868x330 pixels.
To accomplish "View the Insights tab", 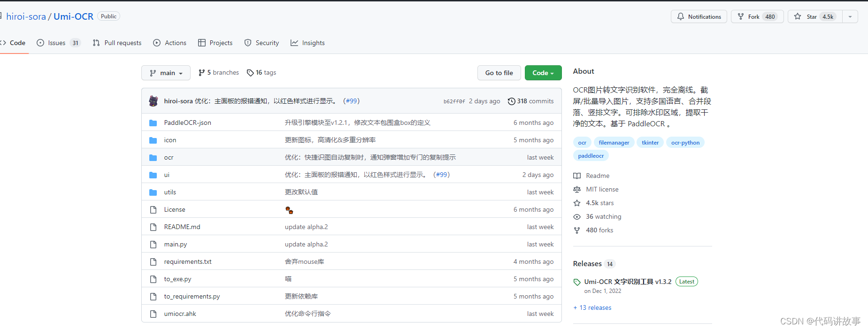I will pos(307,43).
